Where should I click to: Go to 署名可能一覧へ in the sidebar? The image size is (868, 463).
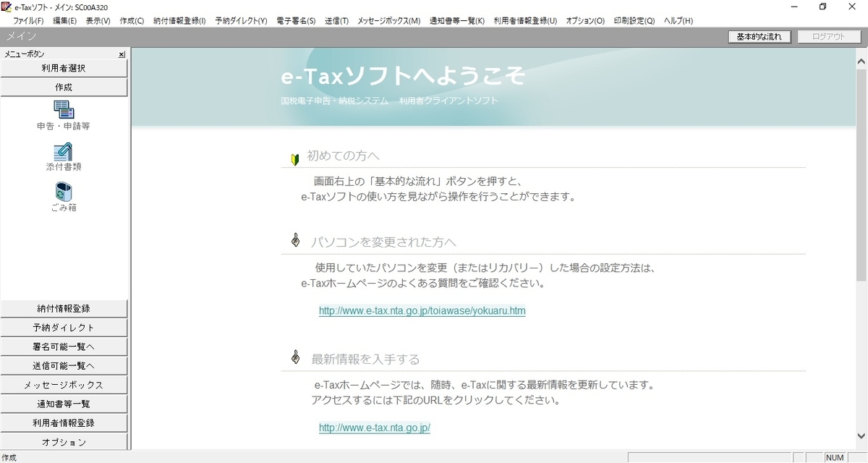[64, 347]
